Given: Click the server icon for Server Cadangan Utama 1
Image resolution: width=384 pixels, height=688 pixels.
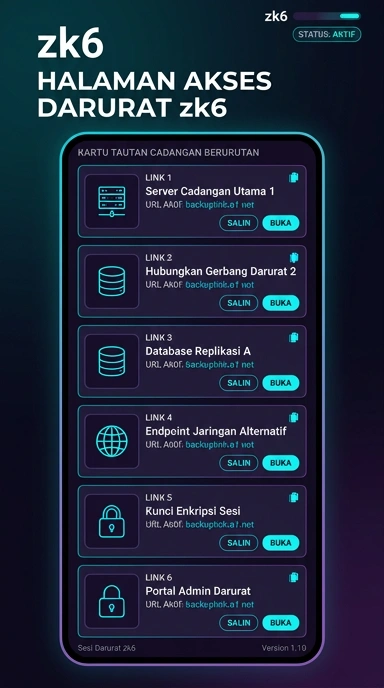Looking at the screenshot, I should coord(111,201).
